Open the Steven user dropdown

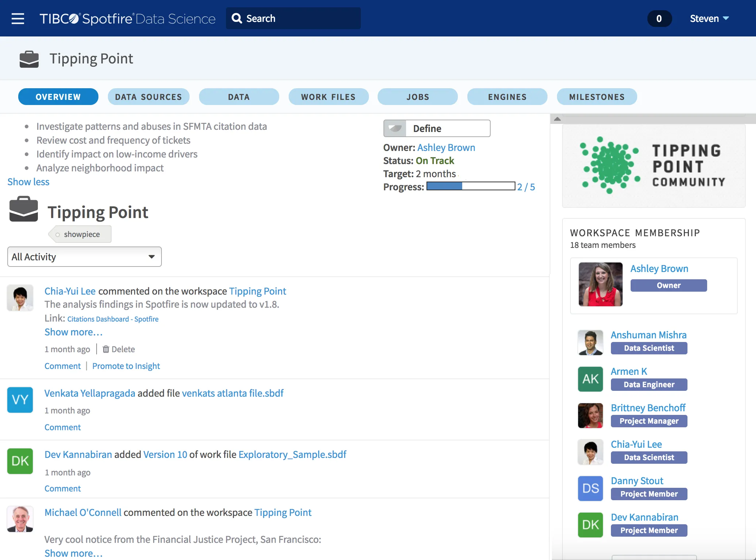coord(709,19)
